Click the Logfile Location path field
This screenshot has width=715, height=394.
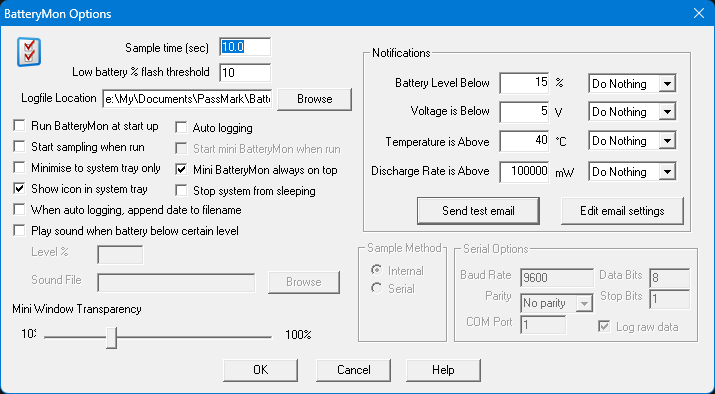(x=187, y=99)
